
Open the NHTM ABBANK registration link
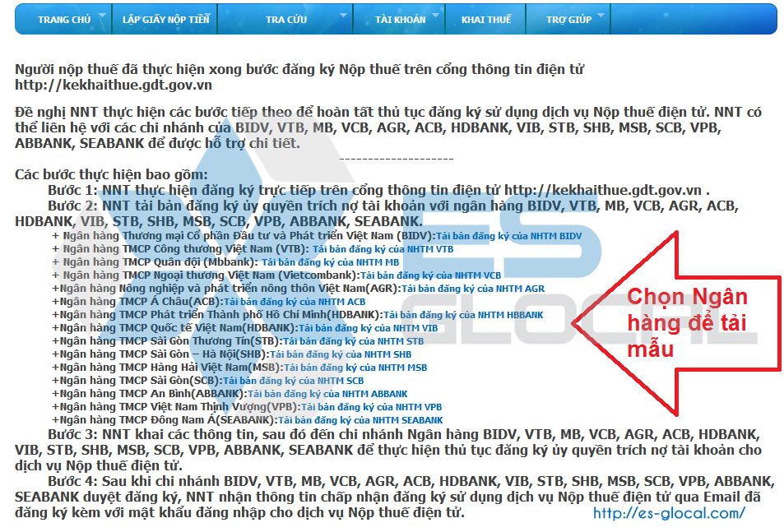327,394
